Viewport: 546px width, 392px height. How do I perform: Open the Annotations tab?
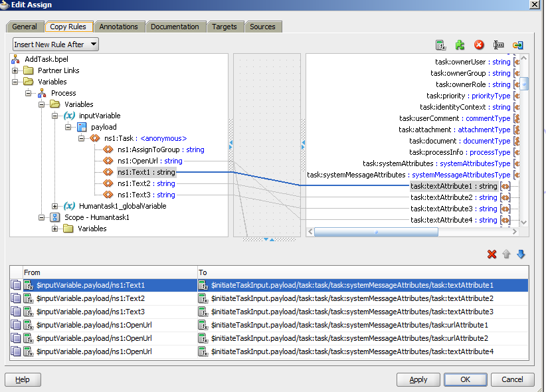tap(119, 27)
